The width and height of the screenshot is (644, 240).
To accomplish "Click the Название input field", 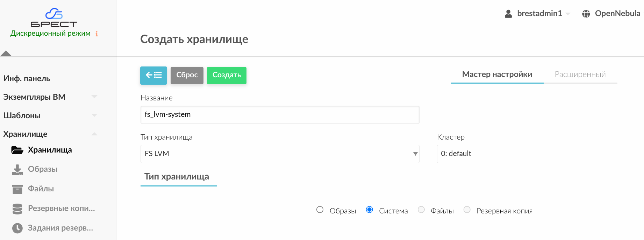I will click(x=280, y=115).
